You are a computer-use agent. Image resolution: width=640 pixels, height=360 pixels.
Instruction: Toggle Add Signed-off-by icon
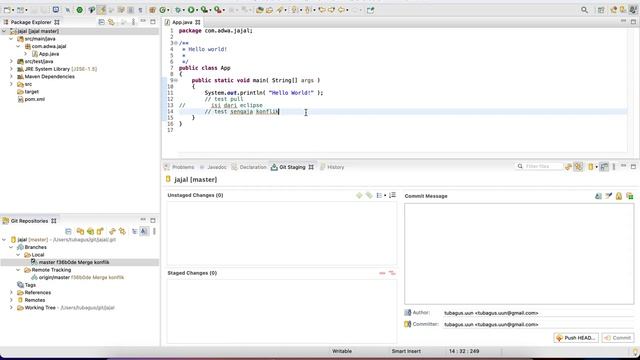coord(609,196)
